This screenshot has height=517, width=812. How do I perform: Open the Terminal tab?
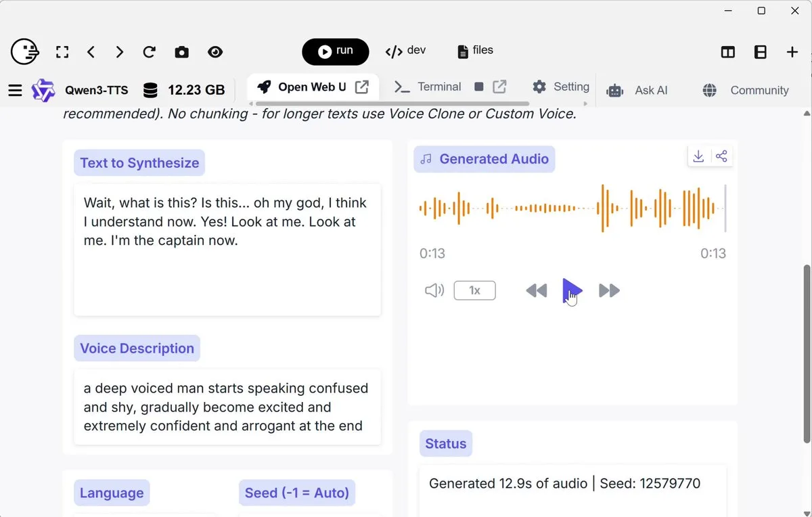pos(428,87)
